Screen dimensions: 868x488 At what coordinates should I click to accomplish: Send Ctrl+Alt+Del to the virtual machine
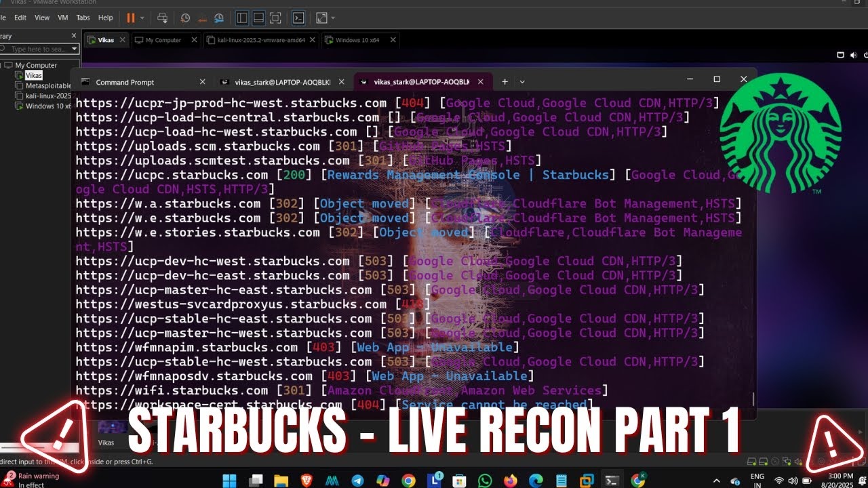tap(162, 18)
